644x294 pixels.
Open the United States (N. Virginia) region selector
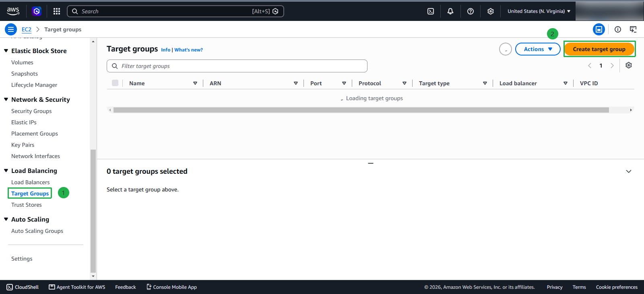pos(539,11)
